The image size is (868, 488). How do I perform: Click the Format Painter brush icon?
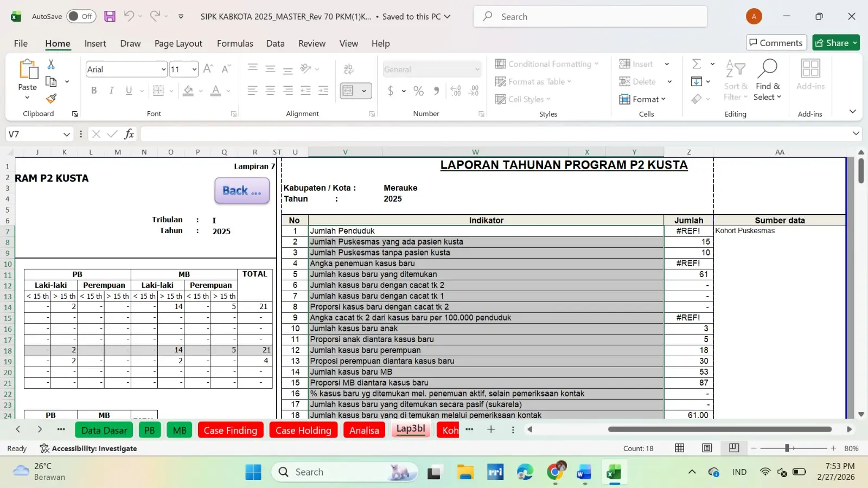click(x=52, y=99)
